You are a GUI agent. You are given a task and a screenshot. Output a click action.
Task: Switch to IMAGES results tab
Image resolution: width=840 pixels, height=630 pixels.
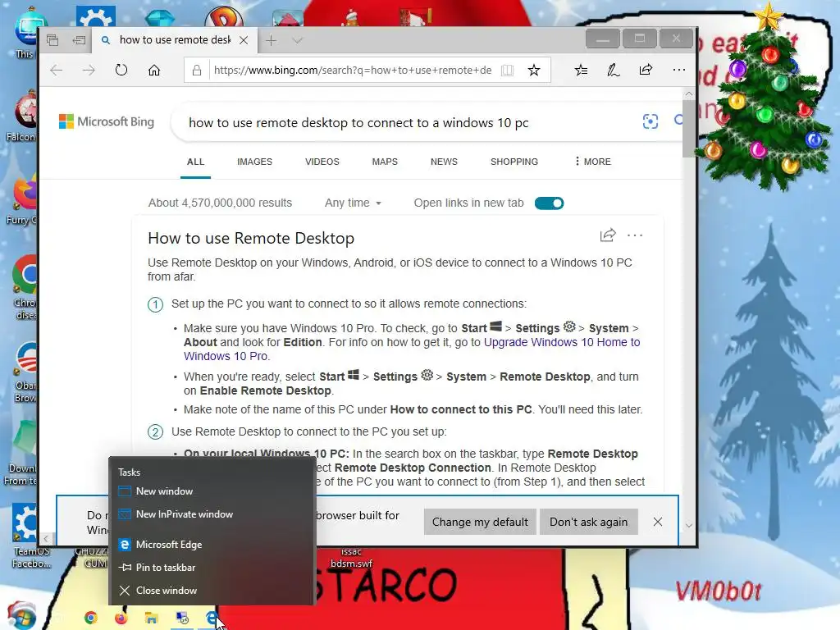click(x=254, y=162)
